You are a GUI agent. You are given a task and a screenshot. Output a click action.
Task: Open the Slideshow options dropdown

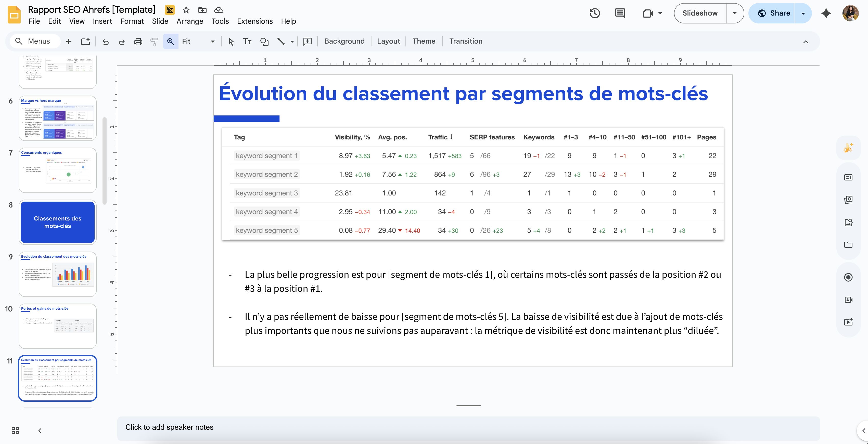735,13
